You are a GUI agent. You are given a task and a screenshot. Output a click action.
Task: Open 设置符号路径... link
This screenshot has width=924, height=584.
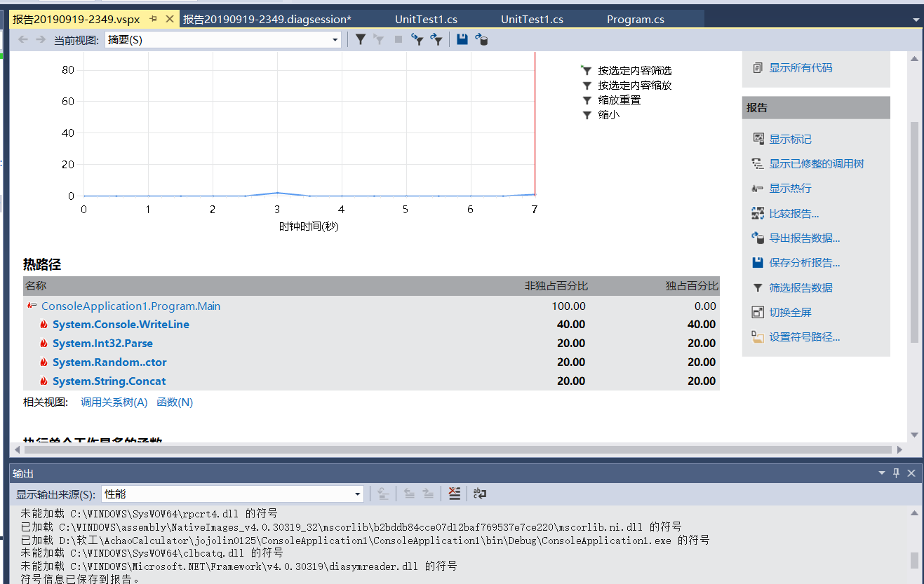coord(805,337)
